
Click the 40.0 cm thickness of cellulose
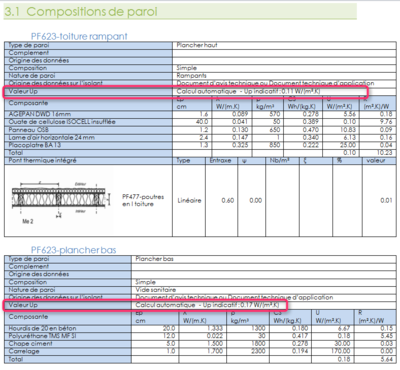(202, 122)
